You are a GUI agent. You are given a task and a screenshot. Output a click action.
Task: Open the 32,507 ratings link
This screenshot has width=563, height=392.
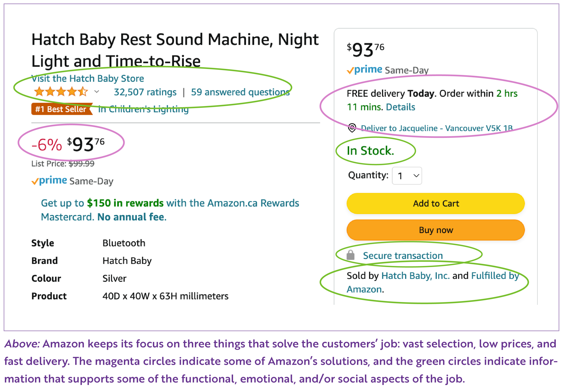[145, 92]
